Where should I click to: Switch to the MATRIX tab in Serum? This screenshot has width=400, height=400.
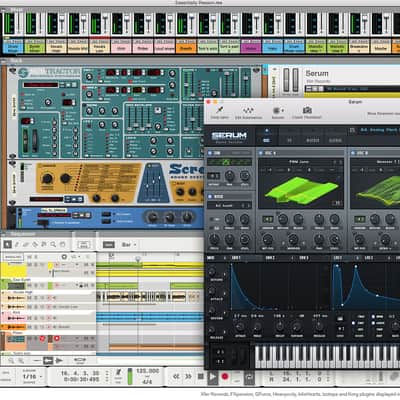pyautogui.click(x=313, y=140)
